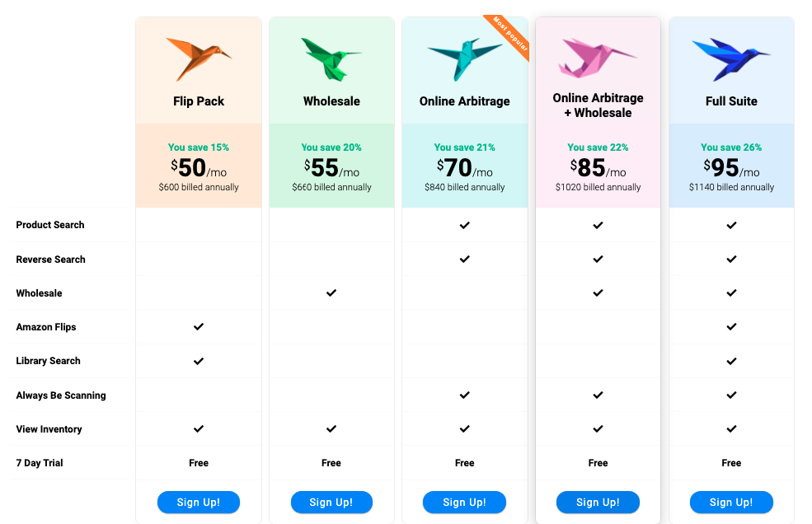Click the $70/mo Online Arbitrage price
Screen dimensions: 812x524
pos(464,168)
